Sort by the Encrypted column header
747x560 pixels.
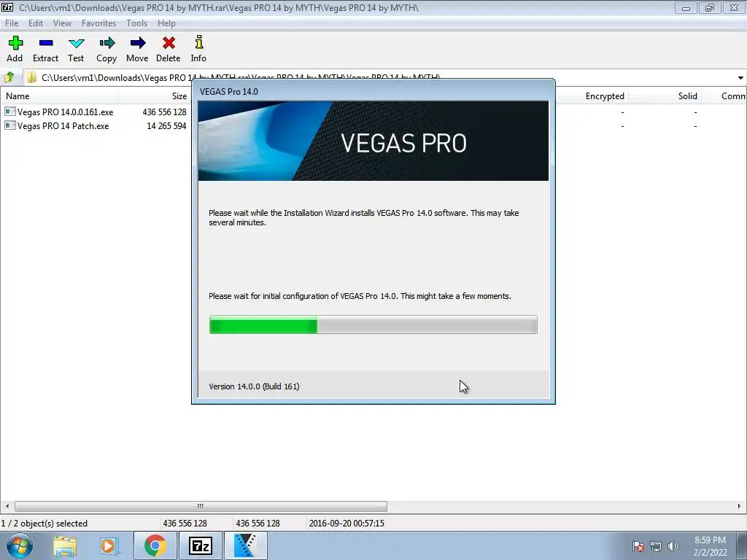tap(592, 96)
